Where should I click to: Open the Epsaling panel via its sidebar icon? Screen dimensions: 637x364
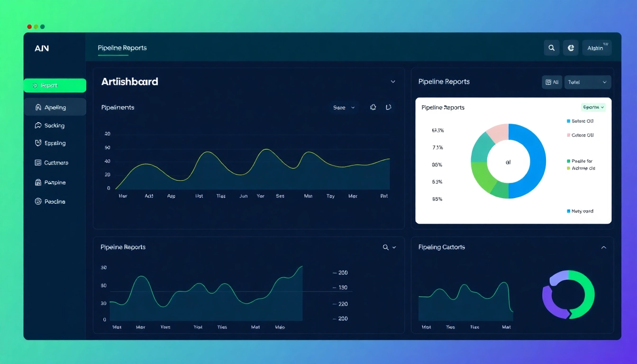click(37, 143)
